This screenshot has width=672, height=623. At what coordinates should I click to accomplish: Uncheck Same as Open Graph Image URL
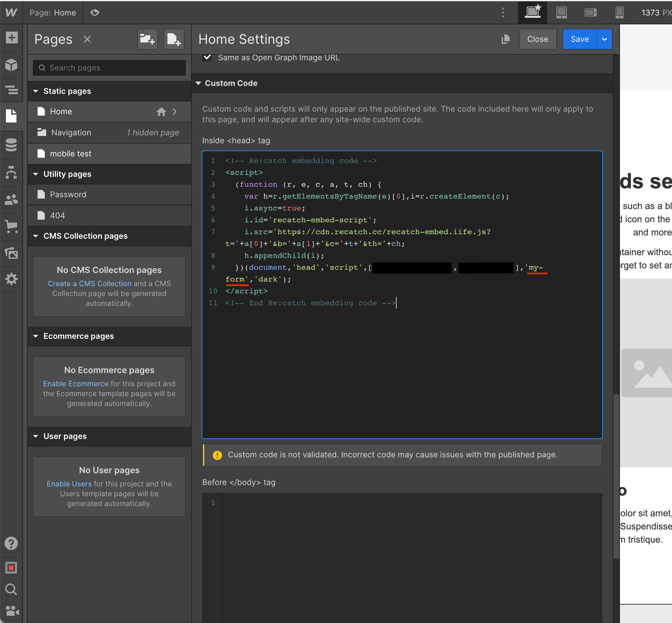click(x=208, y=57)
